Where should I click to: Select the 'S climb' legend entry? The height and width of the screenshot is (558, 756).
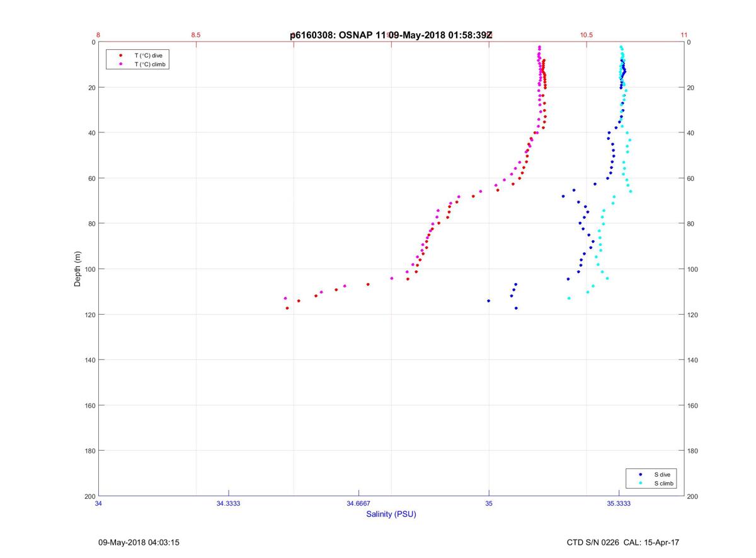pyautogui.click(x=663, y=484)
